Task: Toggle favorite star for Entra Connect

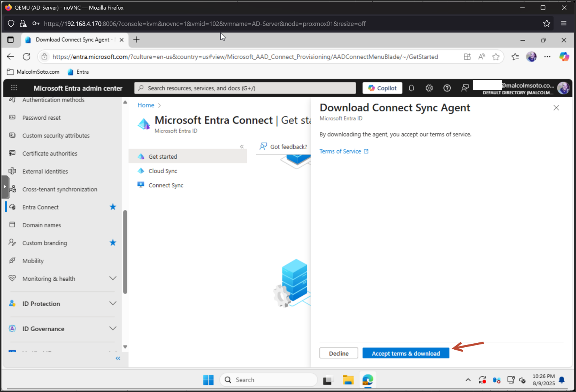Action: point(113,207)
